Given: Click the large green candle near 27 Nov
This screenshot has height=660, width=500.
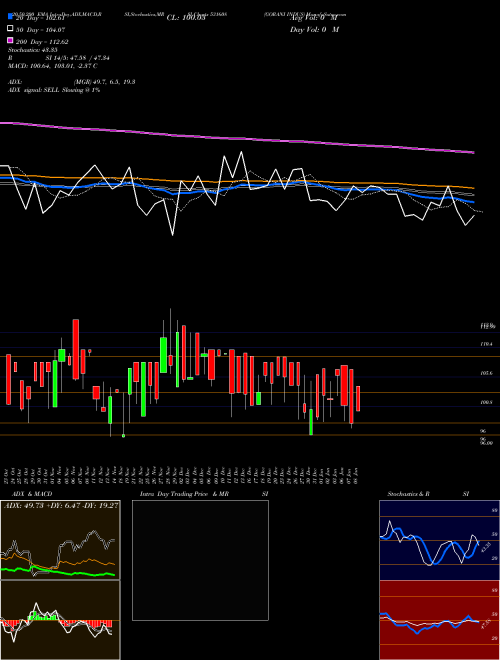Looking at the screenshot, I should [163, 355].
